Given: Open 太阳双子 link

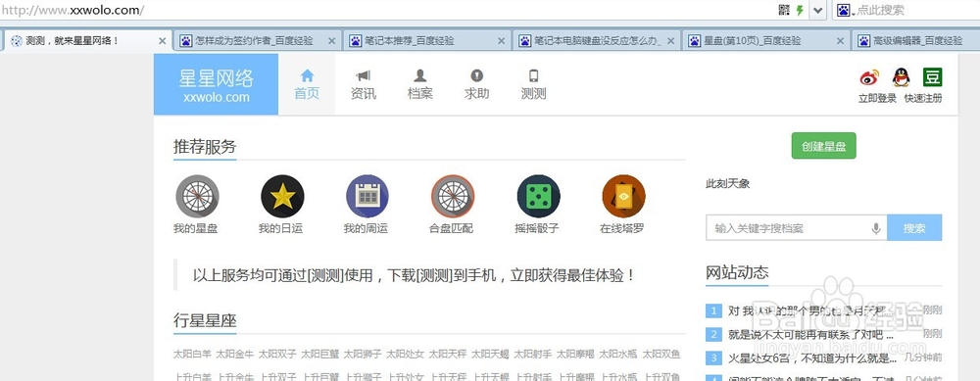Looking at the screenshot, I should click(277, 355).
